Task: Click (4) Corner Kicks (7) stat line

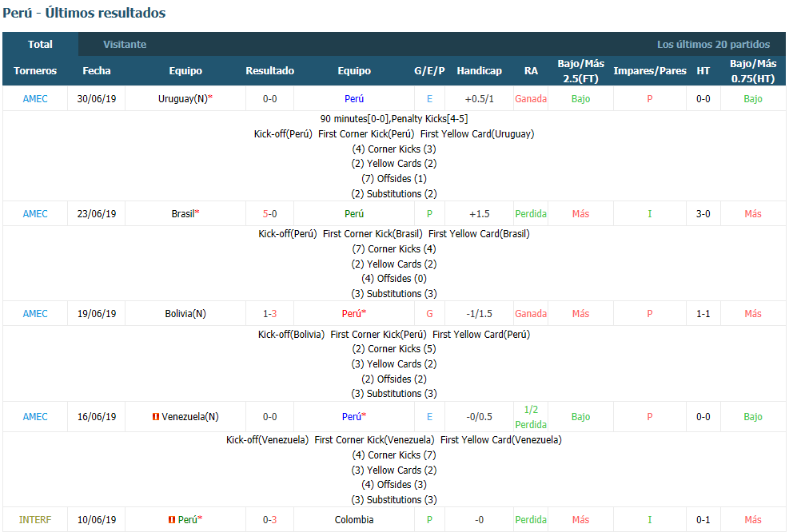Action: 394,455
